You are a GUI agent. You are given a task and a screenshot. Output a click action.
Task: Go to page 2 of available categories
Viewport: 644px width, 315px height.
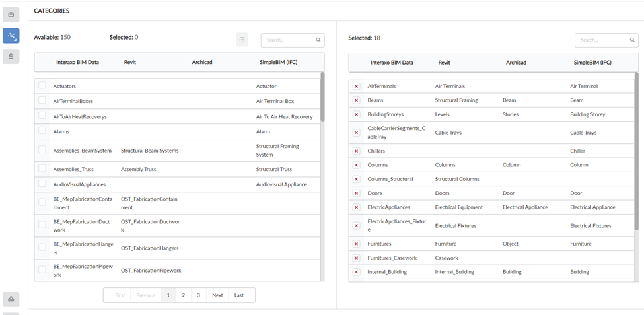pyautogui.click(x=183, y=295)
